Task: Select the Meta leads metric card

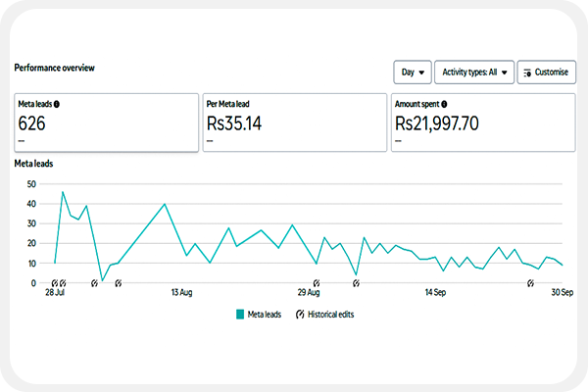Action: [x=106, y=122]
